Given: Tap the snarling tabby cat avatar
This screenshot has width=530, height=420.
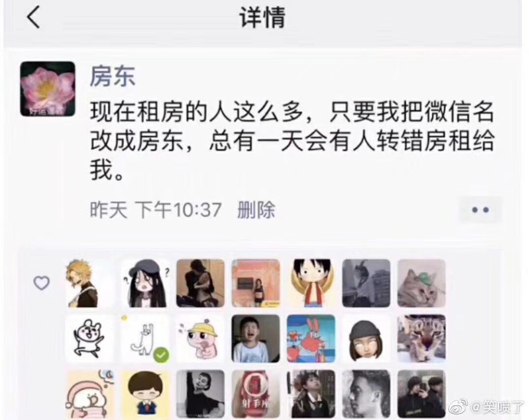Looking at the screenshot, I should (x=422, y=338).
